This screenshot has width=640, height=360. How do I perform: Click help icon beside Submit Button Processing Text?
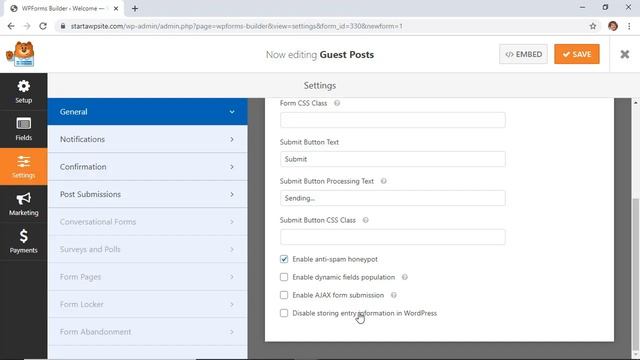384,181
